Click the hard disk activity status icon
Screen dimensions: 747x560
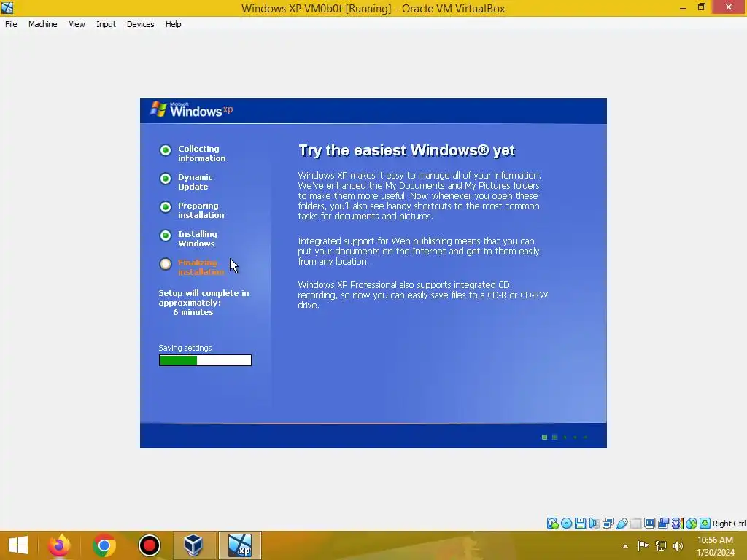coord(553,524)
